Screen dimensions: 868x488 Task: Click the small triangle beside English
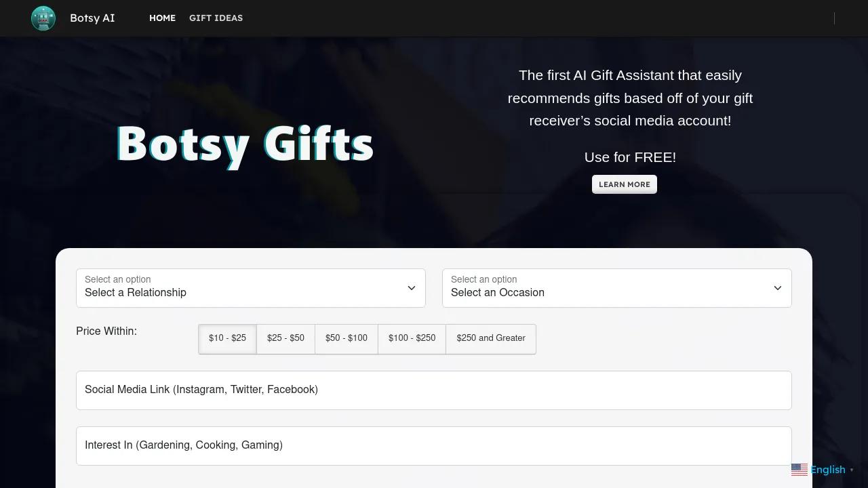click(x=852, y=470)
